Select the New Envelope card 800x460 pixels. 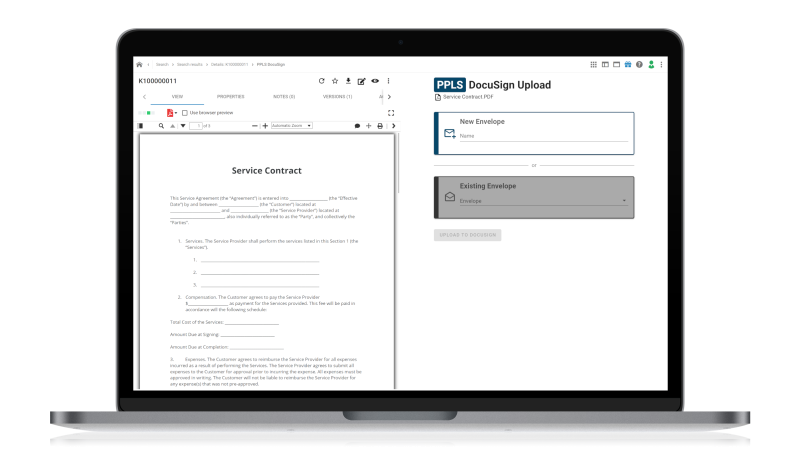click(x=534, y=134)
